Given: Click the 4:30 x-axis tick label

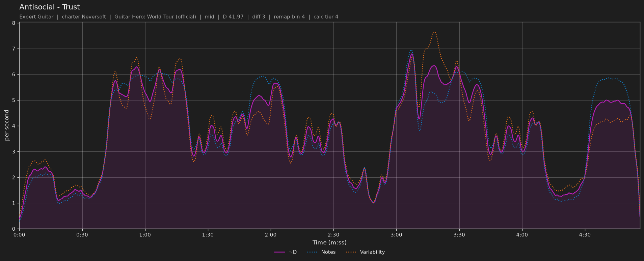Looking at the screenshot, I should click(585, 235).
